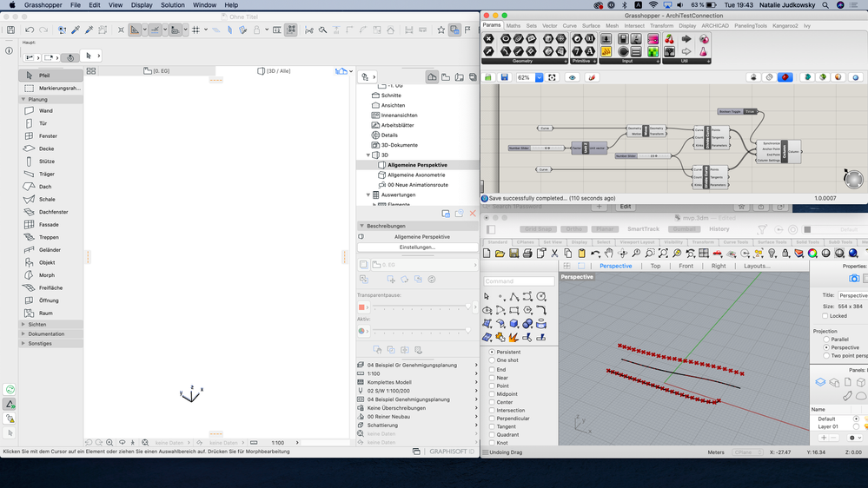Switch to the Top viewport tab

coord(655,266)
